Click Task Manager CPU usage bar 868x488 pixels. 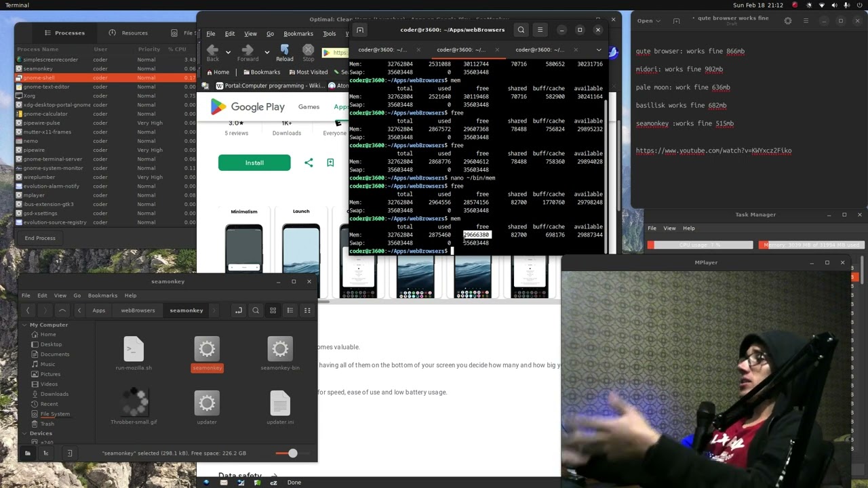click(700, 245)
